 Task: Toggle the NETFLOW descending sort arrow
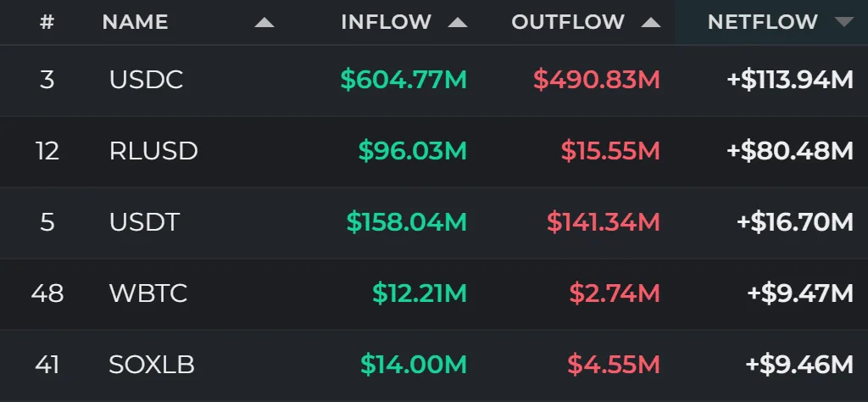(x=844, y=22)
